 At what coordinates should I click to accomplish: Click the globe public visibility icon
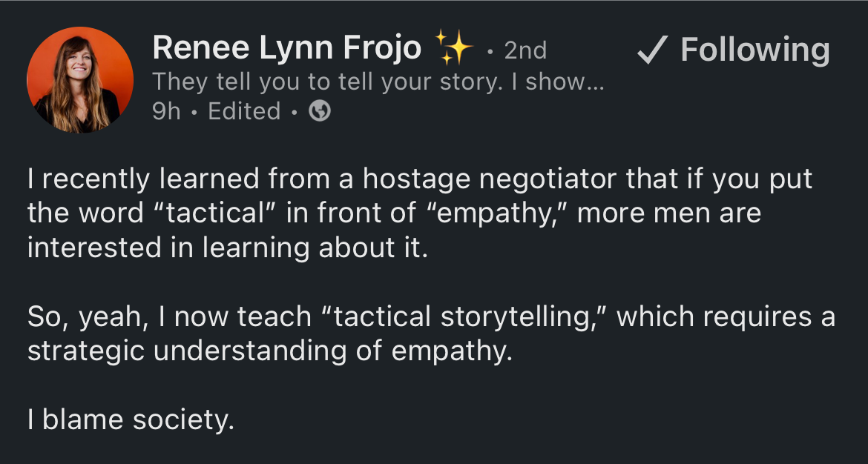[x=320, y=111]
